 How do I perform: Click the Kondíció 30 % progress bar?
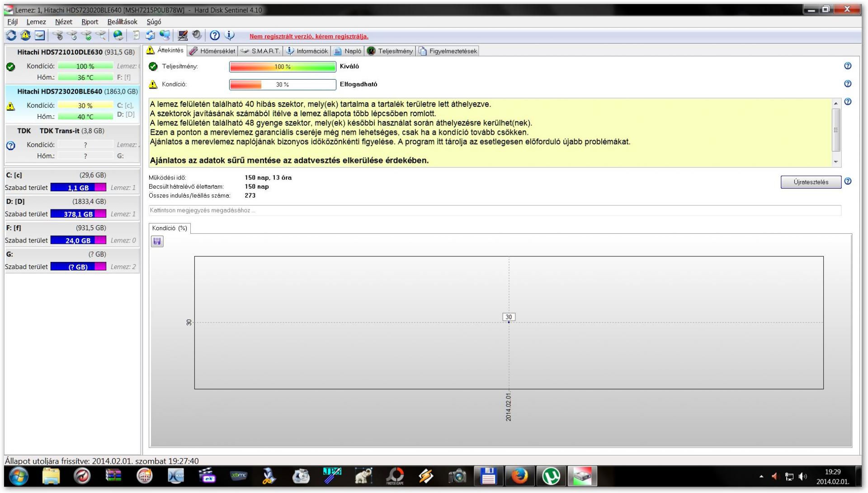click(283, 85)
